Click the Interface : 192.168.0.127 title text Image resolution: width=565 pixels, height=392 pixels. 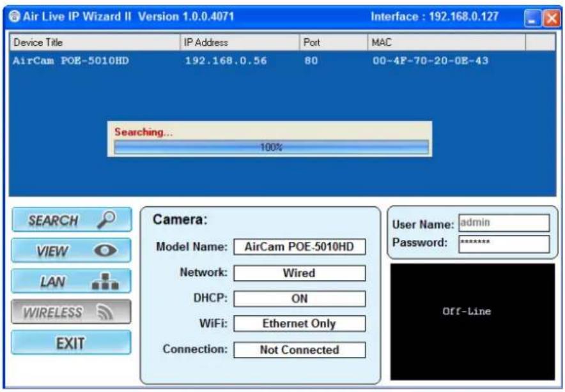(435, 17)
